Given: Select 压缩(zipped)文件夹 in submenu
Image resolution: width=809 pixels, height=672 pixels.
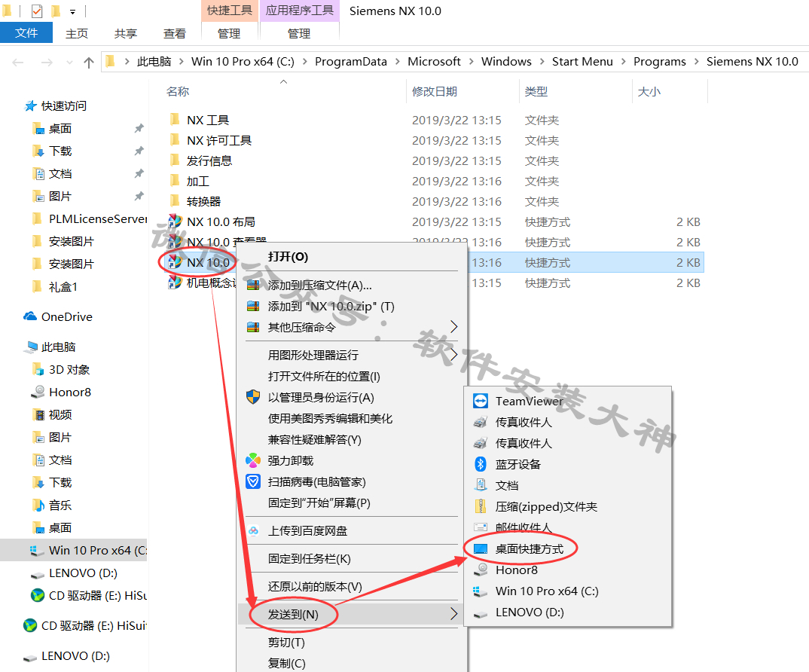Looking at the screenshot, I should pos(567,506).
